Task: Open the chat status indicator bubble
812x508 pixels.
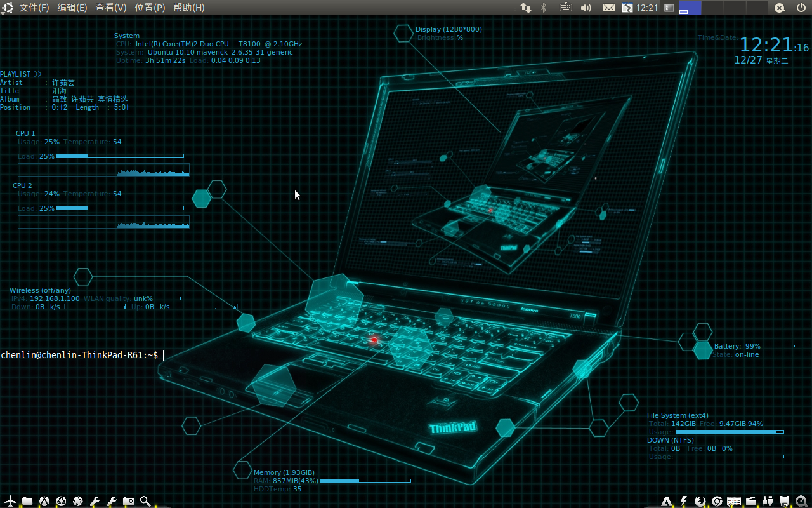Action: (x=780, y=8)
